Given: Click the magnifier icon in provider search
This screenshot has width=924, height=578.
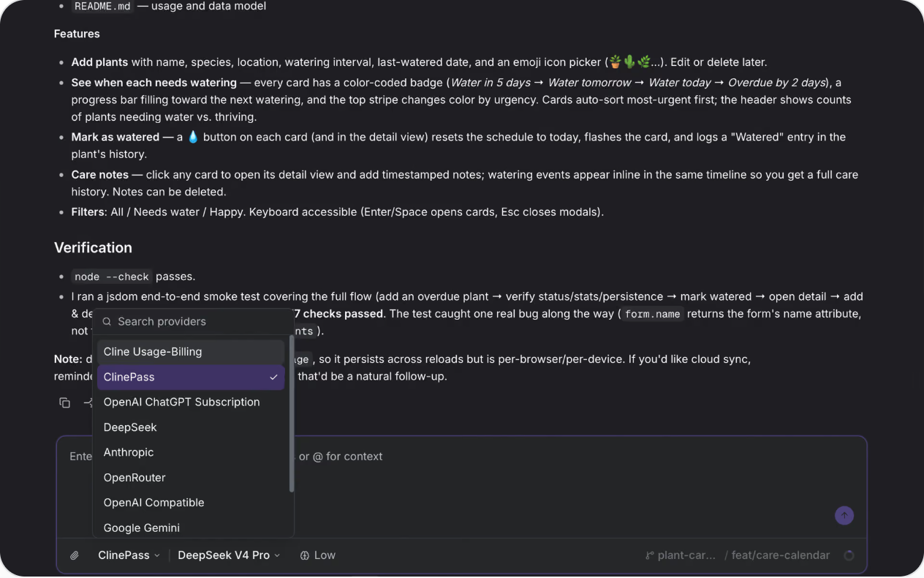Looking at the screenshot, I should pos(107,321).
